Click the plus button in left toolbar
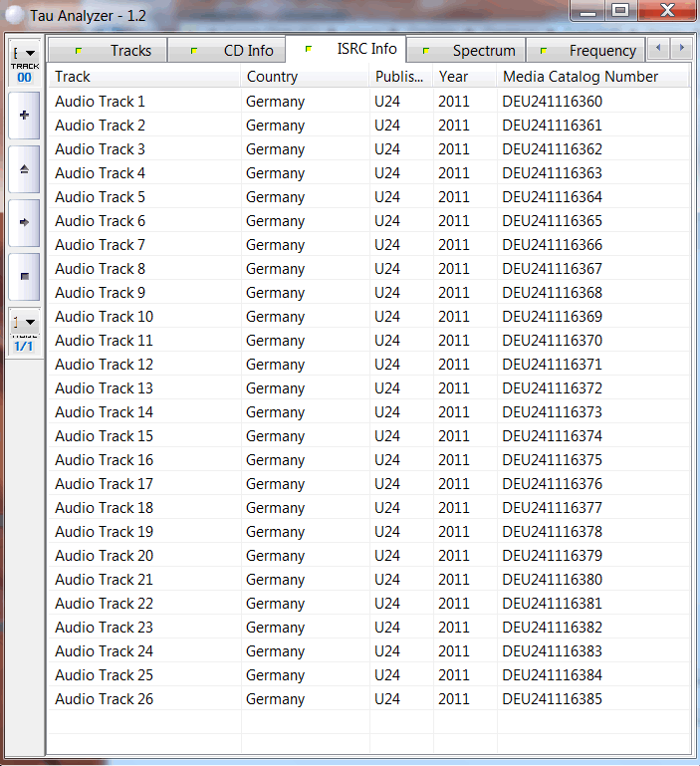700x766 pixels. pyautogui.click(x=24, y=116)
